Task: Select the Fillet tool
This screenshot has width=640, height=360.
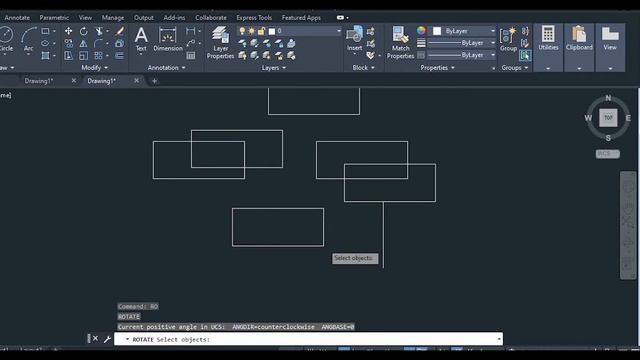Action: coord(98,43)
